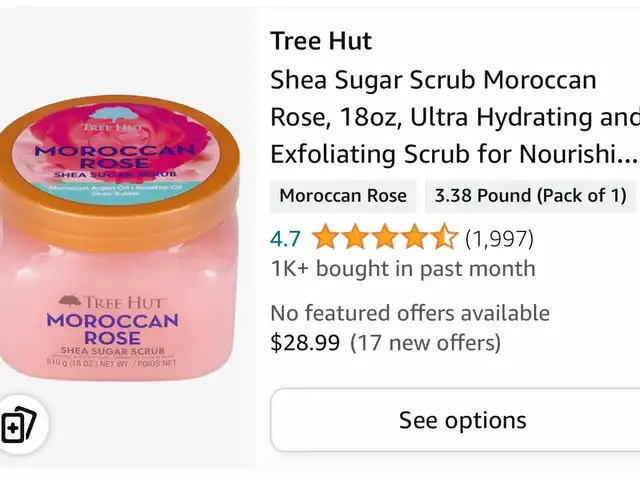The height and width of the screenshot is (479, 640).
Task: Click the second gold rating star
Action: [355, 237]
